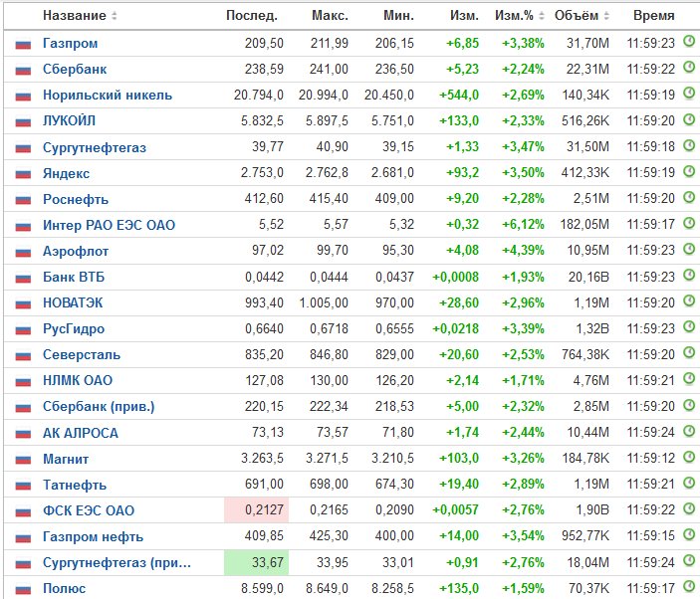Click the Время column header
Viewport: 700px width, 599px height.
point(653,16)
